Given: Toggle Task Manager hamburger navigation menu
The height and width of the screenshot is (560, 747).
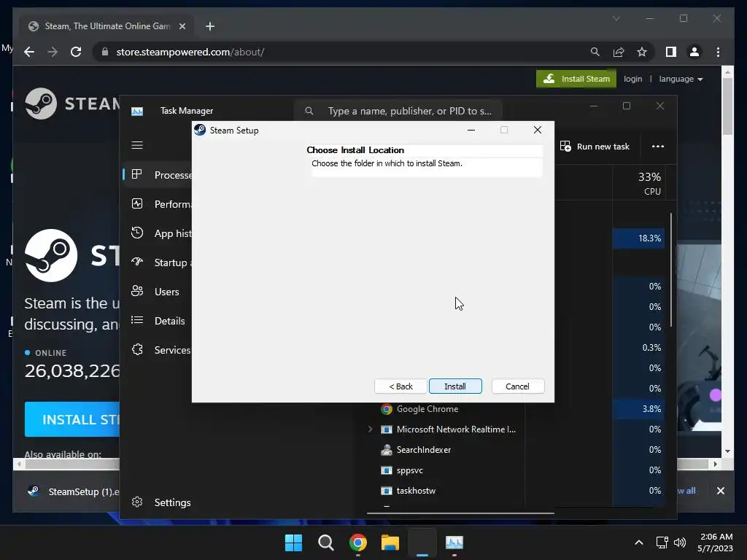Looking at the screenshot, I should [x=137, y=145].
